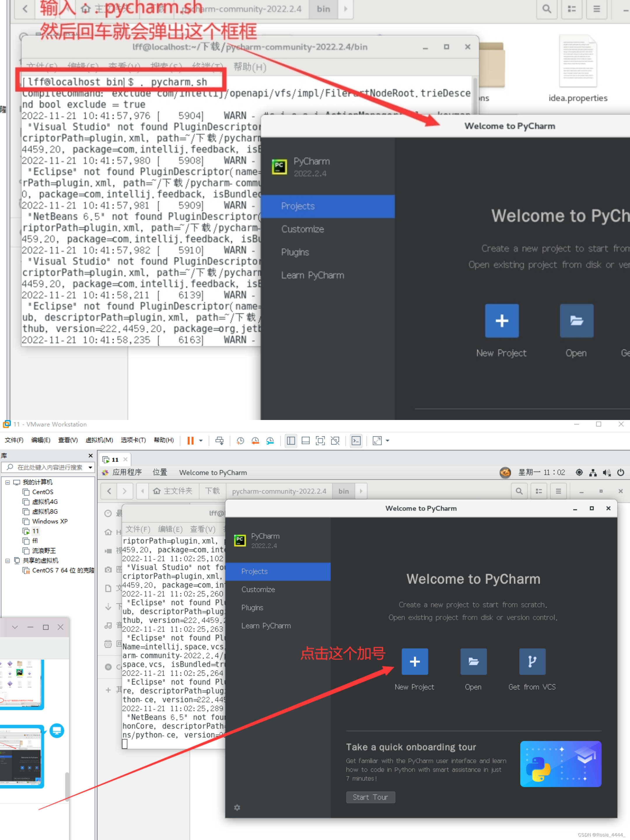Open the PyCharm welcome screen settings gear

click(x=237, y=808)
